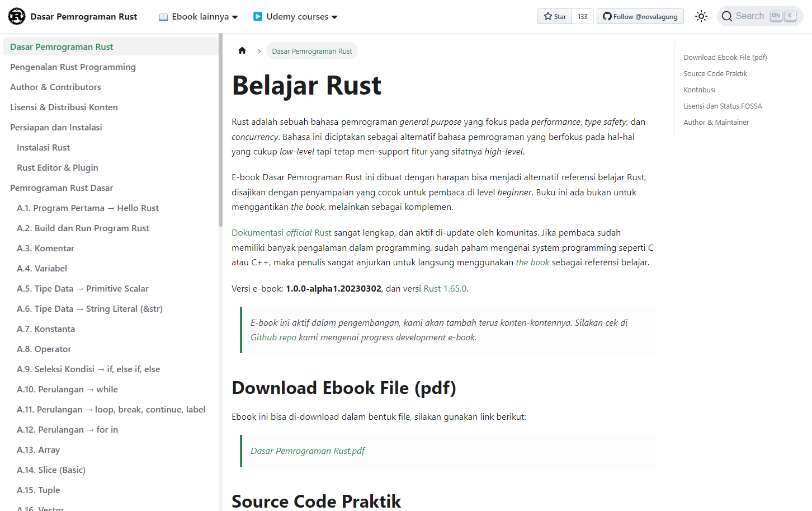Viewport: 812px width, 511px height.
Task: Open the Ebook lainnya dropdown
Action: tap(199, 17)
